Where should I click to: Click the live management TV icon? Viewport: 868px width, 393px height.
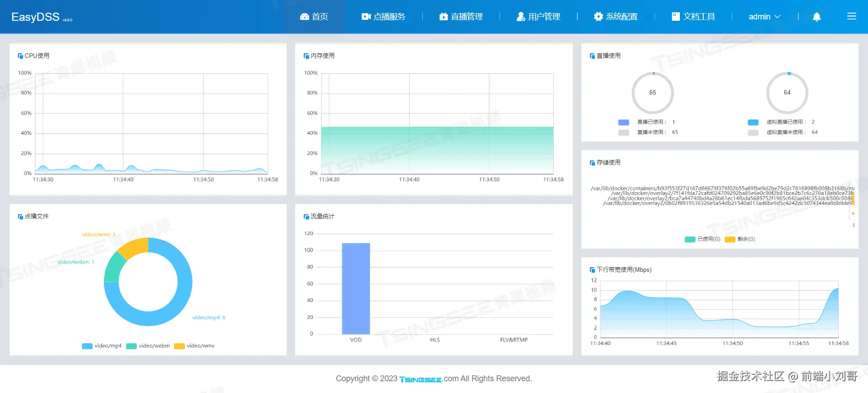443,17
